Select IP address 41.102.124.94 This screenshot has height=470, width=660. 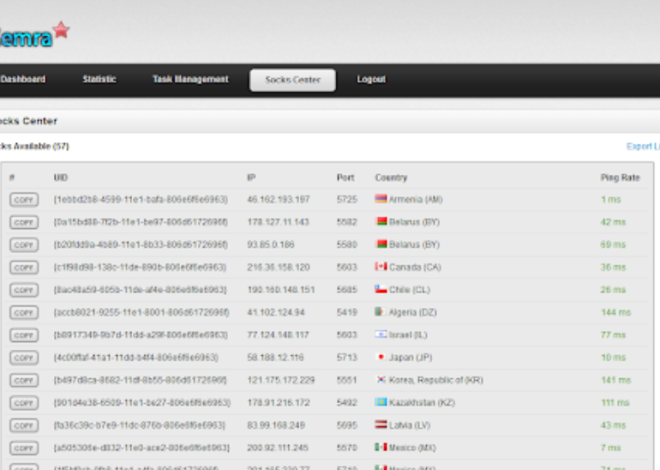(x=276, y=313)
